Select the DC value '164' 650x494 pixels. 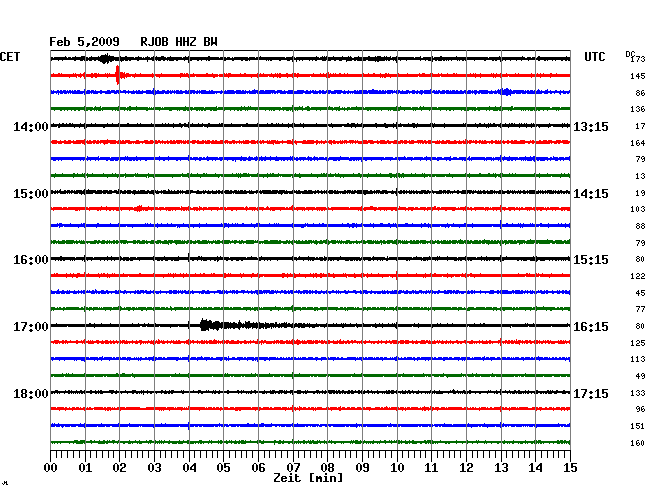[638, 143]
